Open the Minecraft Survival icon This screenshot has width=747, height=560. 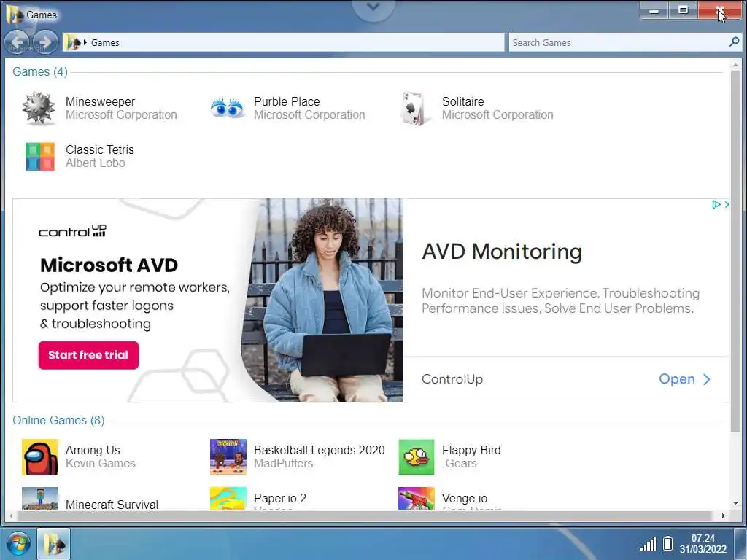pos(40,498)
